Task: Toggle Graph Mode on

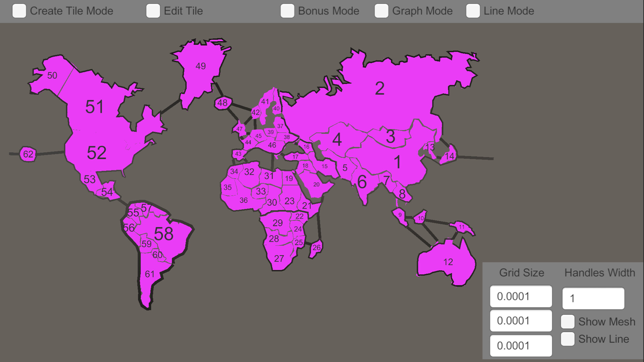Action: 381,11
